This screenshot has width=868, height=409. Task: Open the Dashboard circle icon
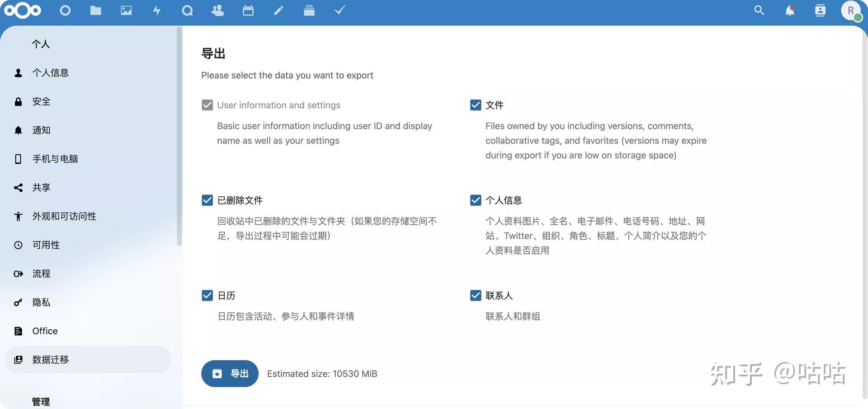[x=65, y=10]
